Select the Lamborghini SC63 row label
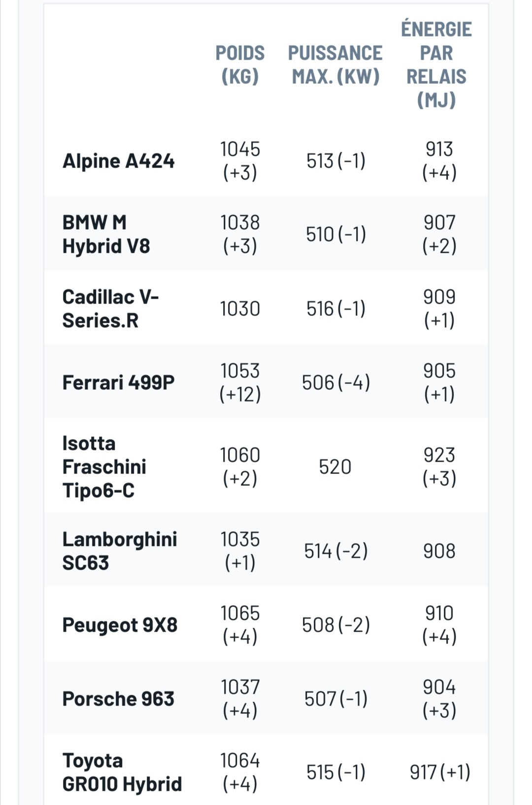 click(119, 551)
